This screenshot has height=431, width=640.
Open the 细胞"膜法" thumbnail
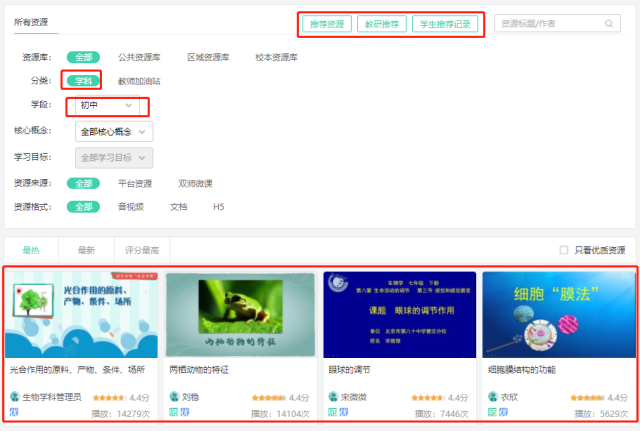tap(559, 315)
